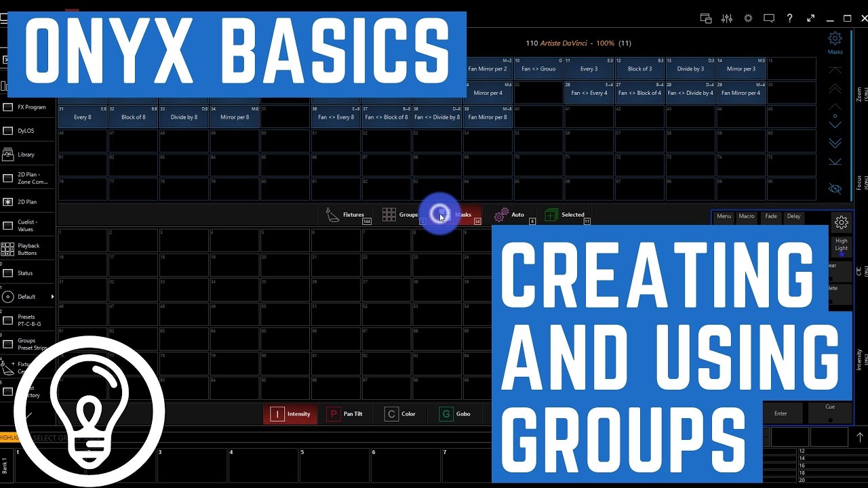Viewport: 868px width, 488px height.
Task: Open the Masks settings gear
Action: pos(835,42)
